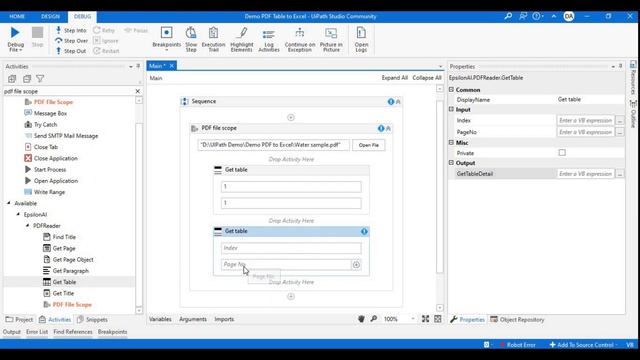Collapse the Available tree node
Image resolution: width=640 pixels, height=360 pixels.
9,203
